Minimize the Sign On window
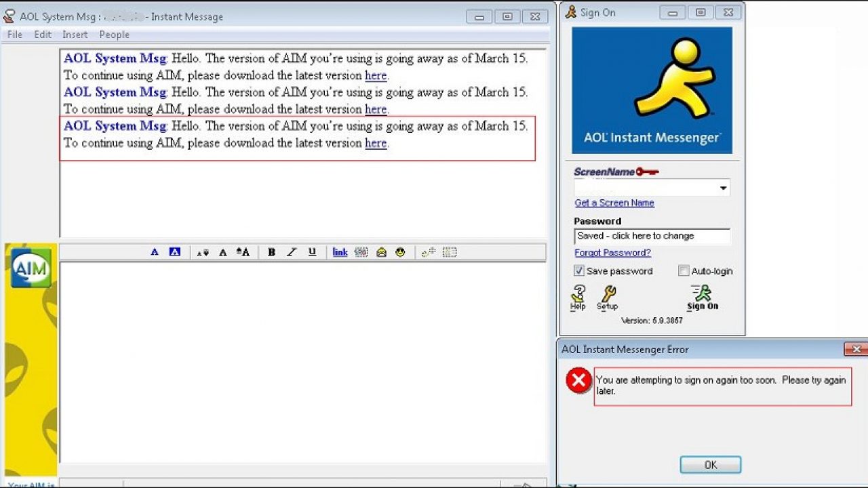Screen dimensions: 868x488 [673, 12]
